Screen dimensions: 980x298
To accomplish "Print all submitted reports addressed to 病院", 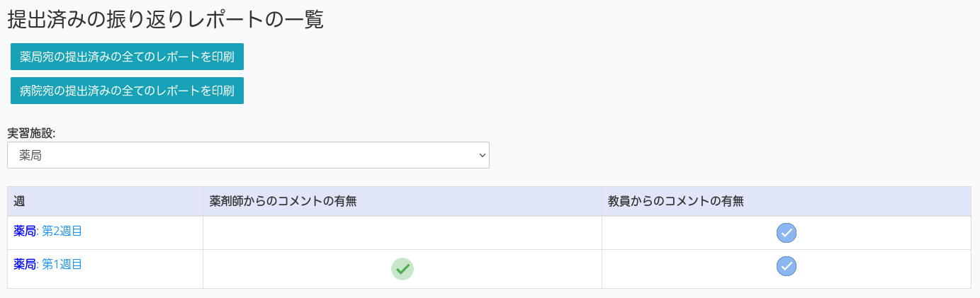I will click(127, 91).
